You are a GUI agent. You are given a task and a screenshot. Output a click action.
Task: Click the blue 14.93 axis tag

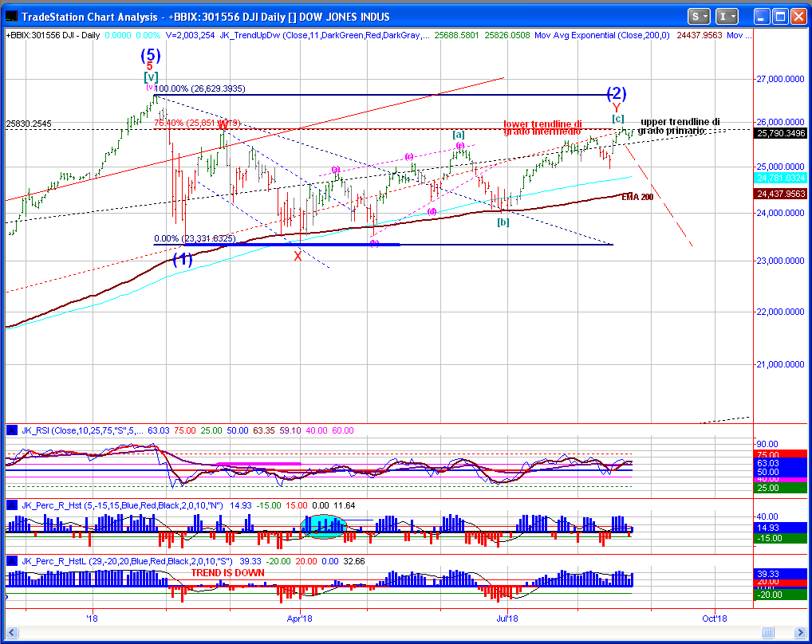[x=780, y=528]
